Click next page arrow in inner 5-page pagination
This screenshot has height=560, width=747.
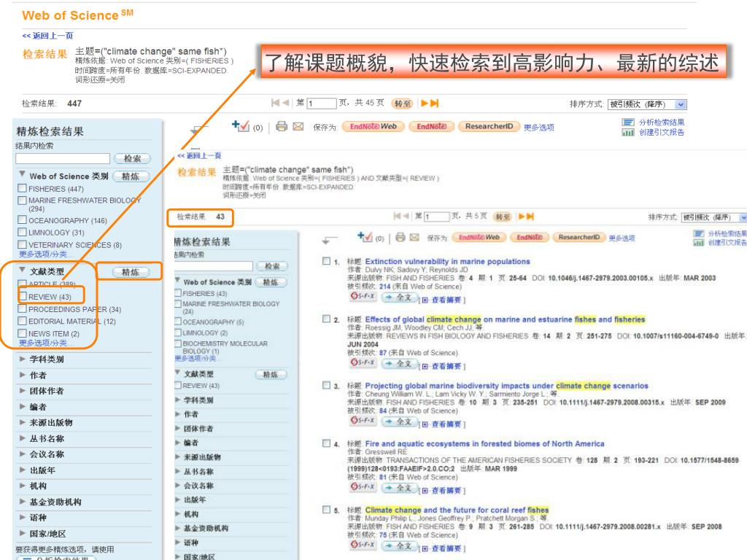click(x=521, y=217)
